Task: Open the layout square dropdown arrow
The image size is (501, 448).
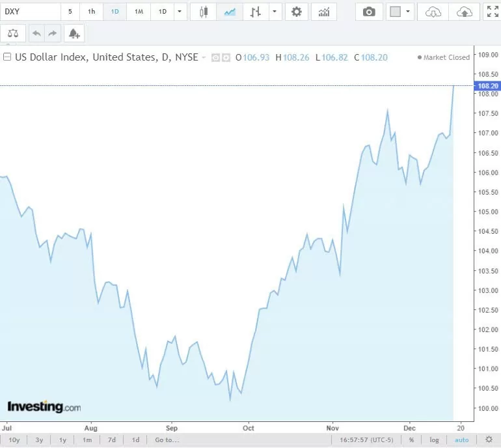Action: tap(408, 12)
